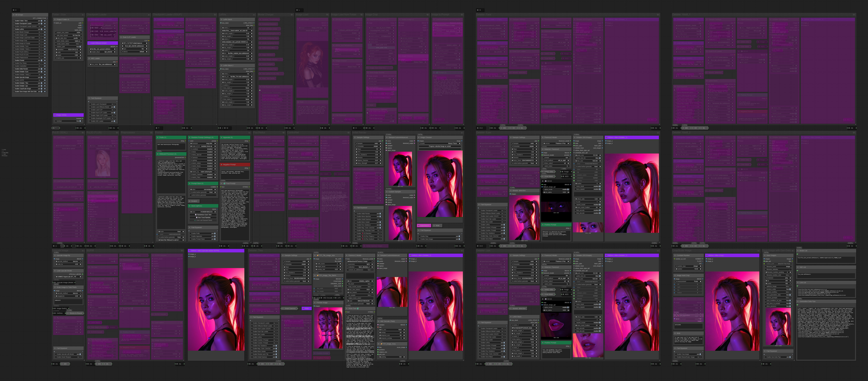Click go-to arrow for Enable Checkpoint Loader row
868x381 pixels.
click(x=45, y=24)
